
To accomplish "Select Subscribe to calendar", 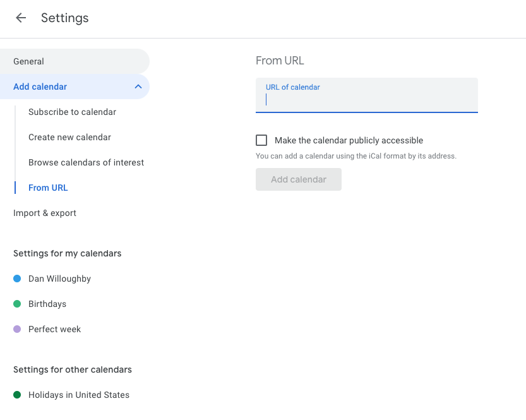I will click(x=72, y=112).
